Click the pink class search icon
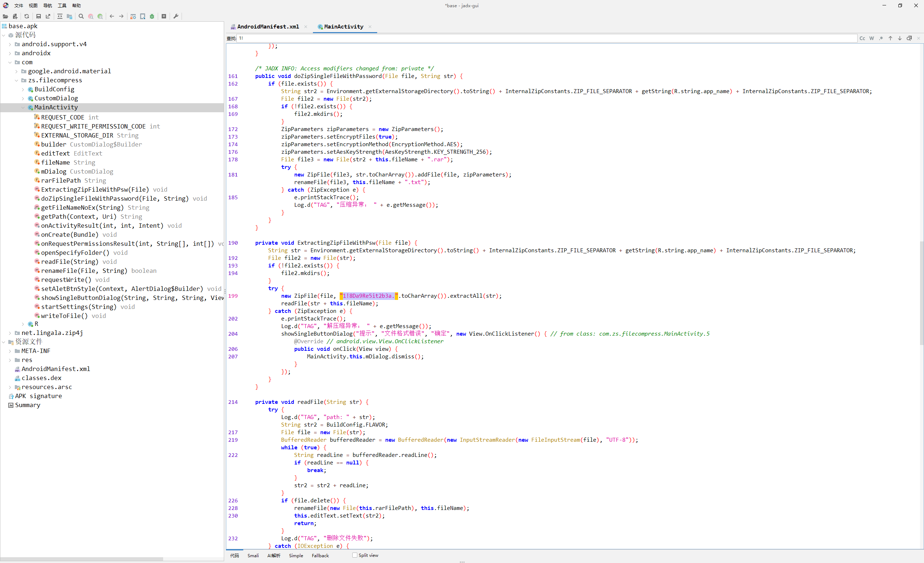Image resolution: width=924 pixels, height=563 pixels. click(91, 17)
